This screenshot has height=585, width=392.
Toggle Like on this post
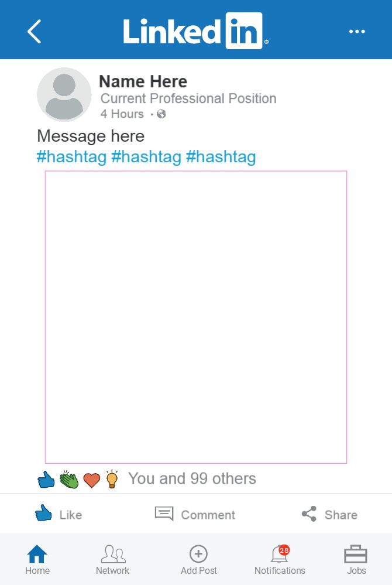(59, 515)
